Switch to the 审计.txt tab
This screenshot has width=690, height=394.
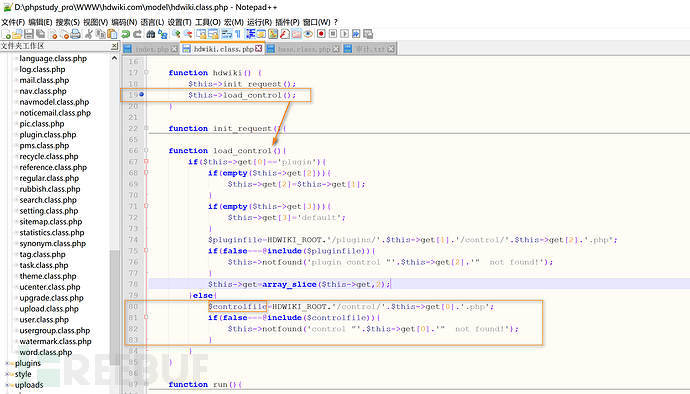[370, 49]
